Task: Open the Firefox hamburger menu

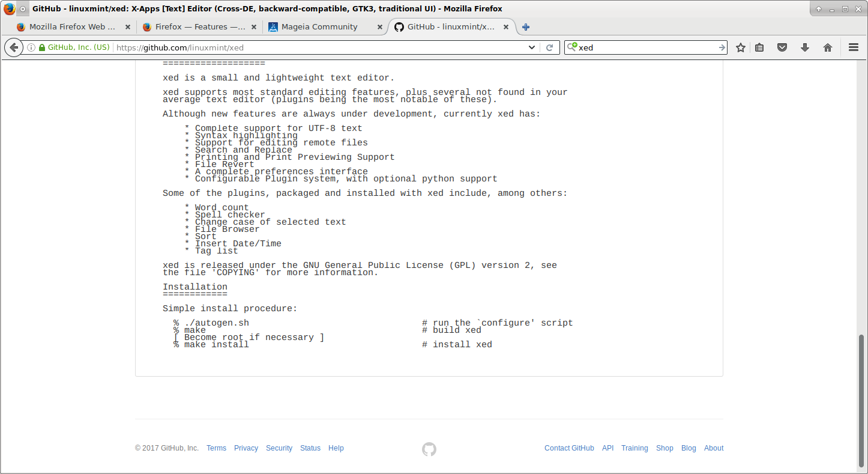Action: point(853,47)
